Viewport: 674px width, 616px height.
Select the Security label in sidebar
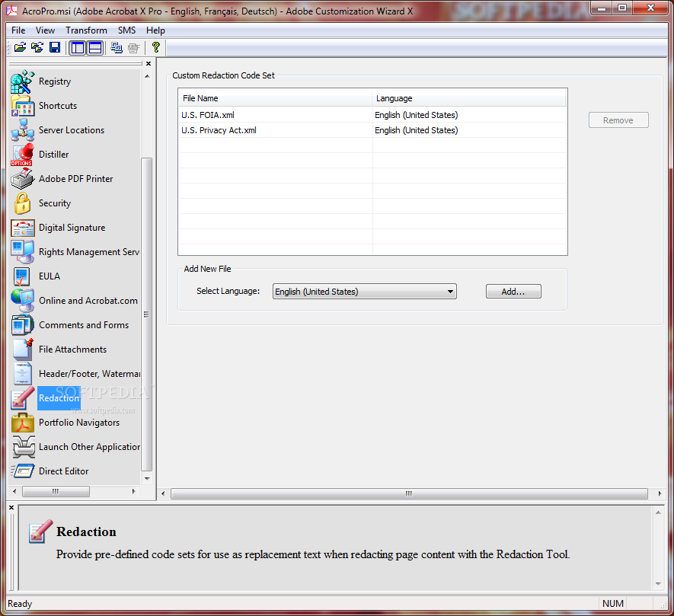(x=55, y=203)
